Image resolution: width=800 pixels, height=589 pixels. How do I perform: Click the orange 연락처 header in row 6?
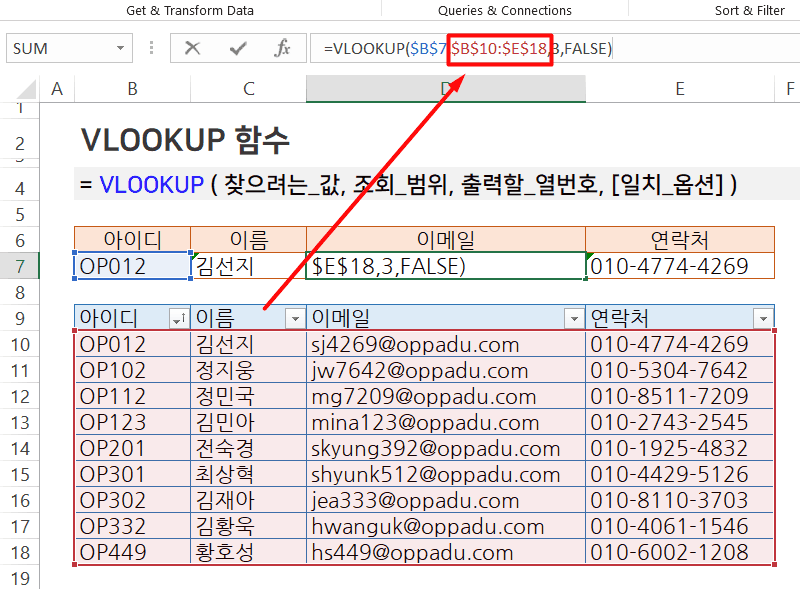(680, 240)
